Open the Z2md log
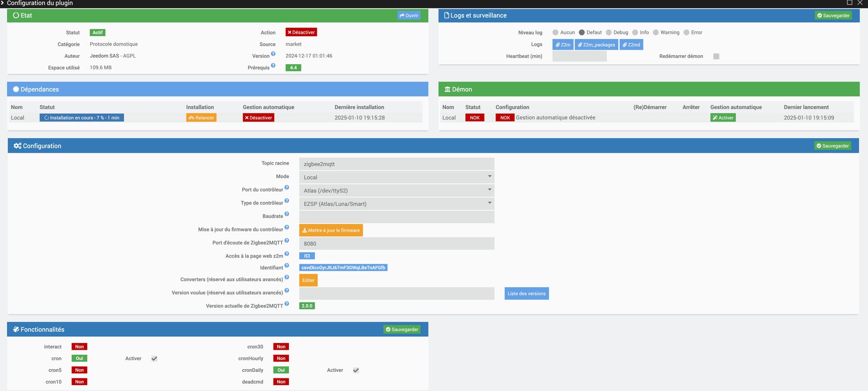 [631, 45]
